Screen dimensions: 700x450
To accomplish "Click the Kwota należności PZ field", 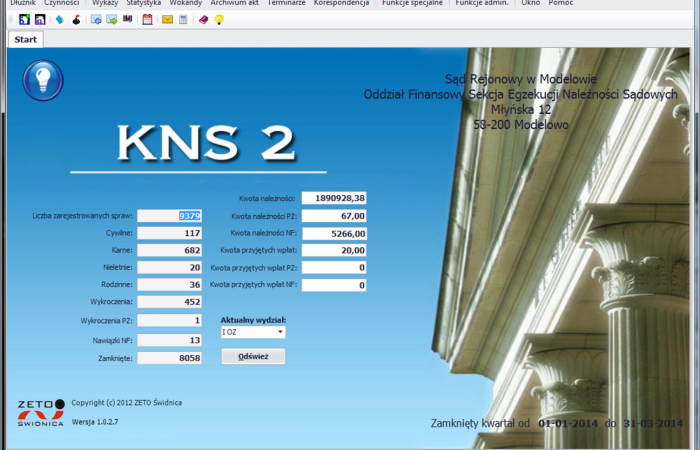I will coord(334,216).
